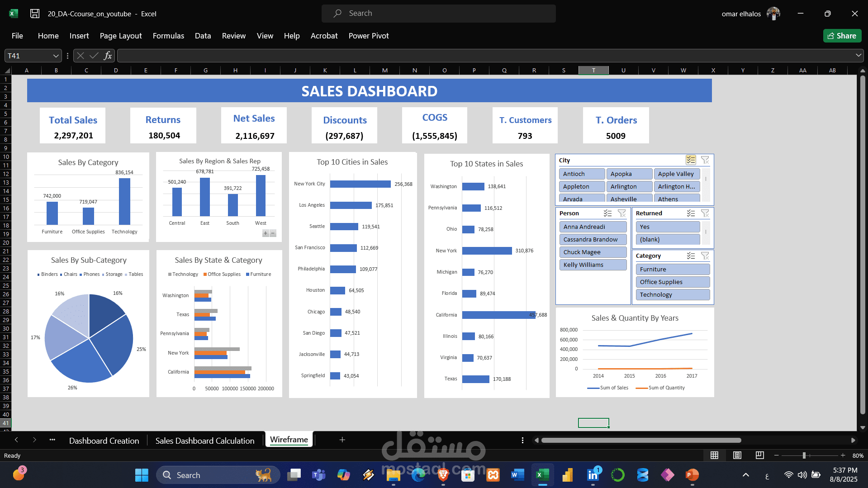The width and height of the screenshot is (868, 488).
Task: Click the 80% zoom level
Action: pos(858,455)
